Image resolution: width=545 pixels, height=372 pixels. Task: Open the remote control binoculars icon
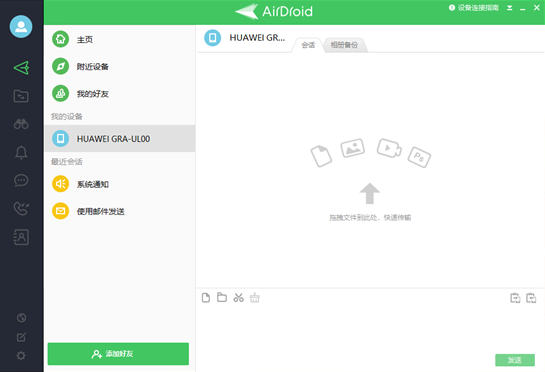pos(21,124)
